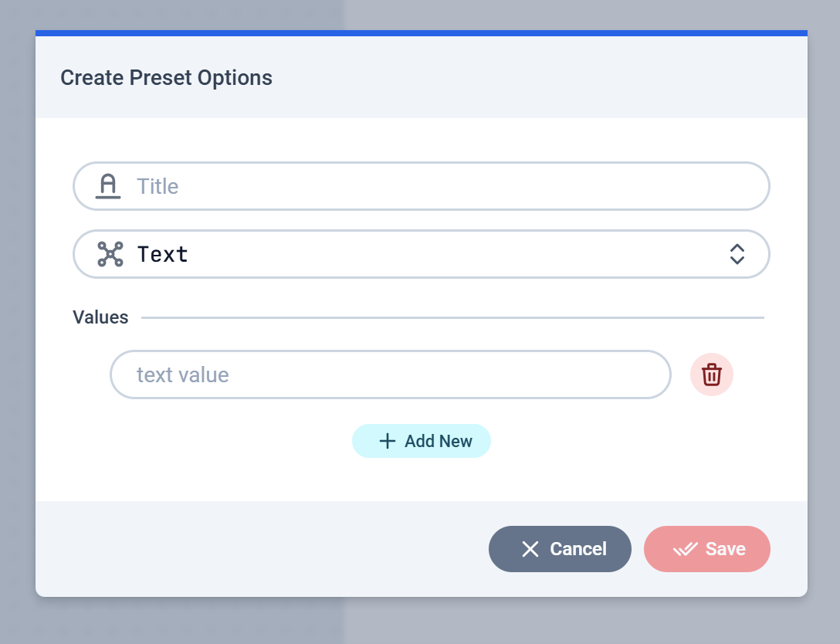Click the divider line next to Values
840x644 pixels.
click(x=452, y=317)
